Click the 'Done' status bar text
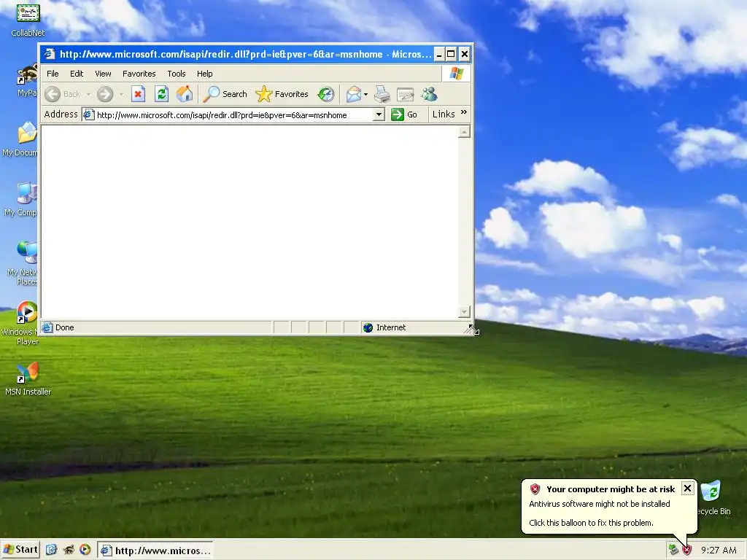This screenshot has width=747, height=560. (64, 327)
